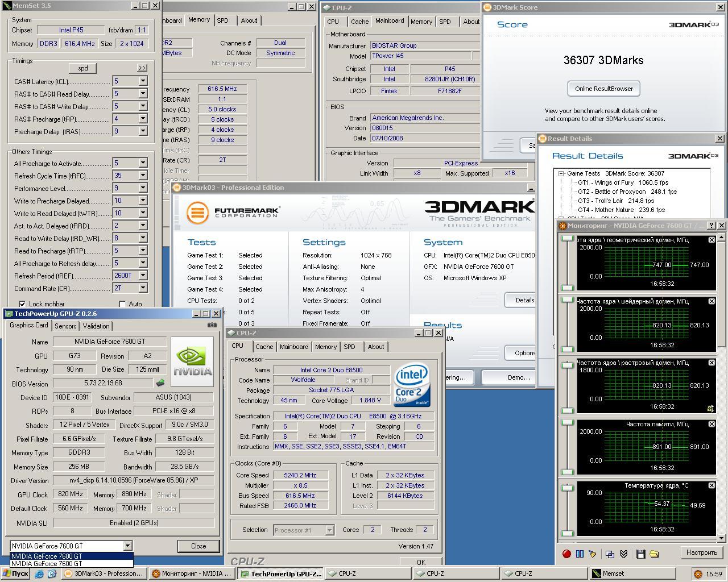
Task: Switch to the Validation tab in GPU-Z
Action: (96, 326)
